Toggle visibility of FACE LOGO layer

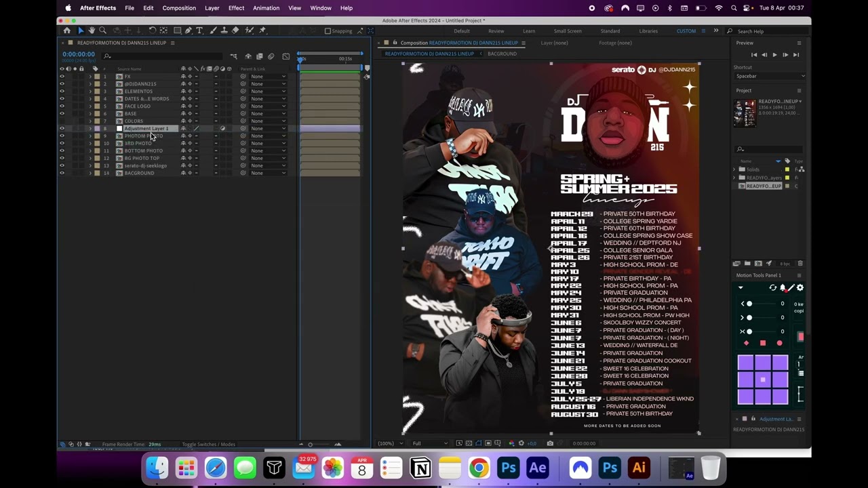tap(62, 106)
